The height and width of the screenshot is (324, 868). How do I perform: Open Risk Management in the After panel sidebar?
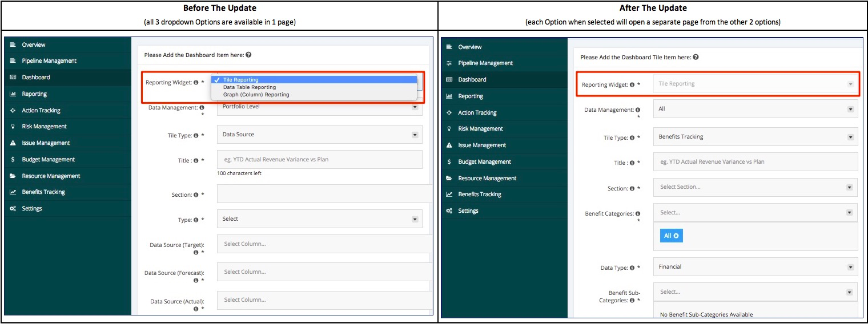(504, 128)
